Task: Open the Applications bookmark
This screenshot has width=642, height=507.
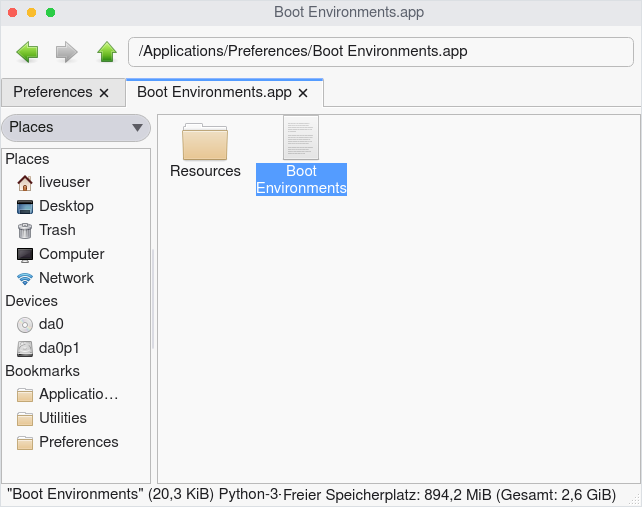Action: click(x=78, y=394)
